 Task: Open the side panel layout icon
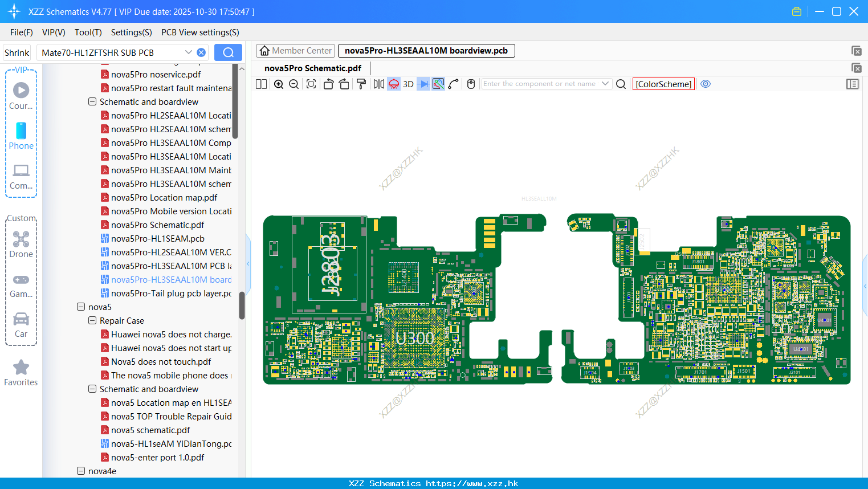click(x=853, y=84)
